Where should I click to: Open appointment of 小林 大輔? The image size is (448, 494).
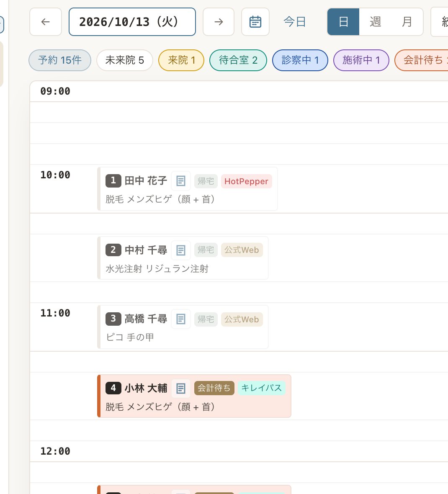tap(194, 396)
